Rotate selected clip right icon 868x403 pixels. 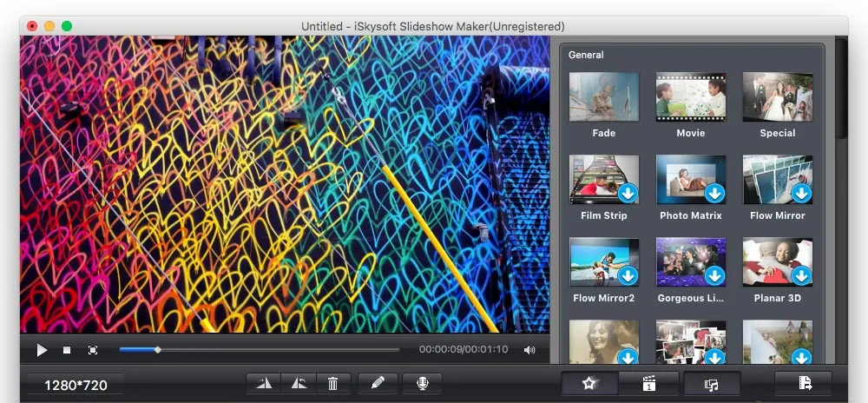299,383
